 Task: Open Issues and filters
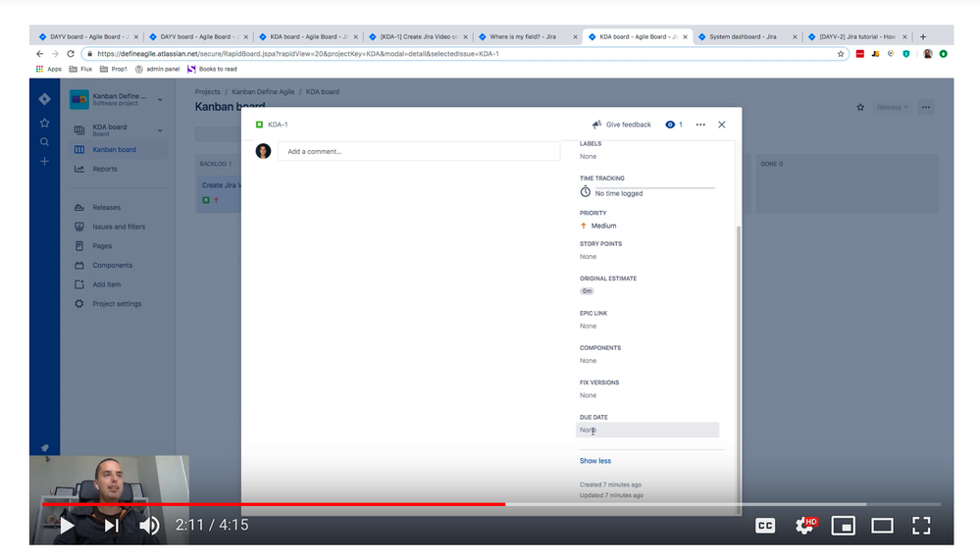click(117, 227)
